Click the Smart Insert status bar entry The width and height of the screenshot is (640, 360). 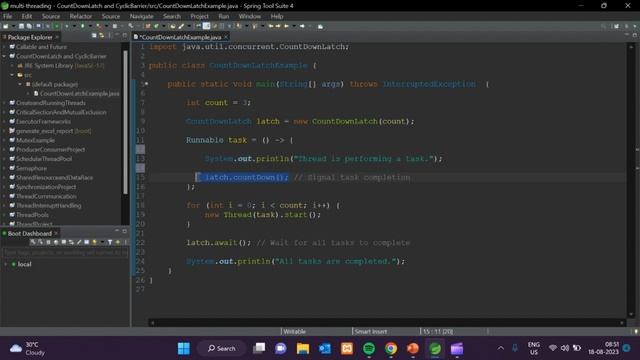click(x=371, y=331)
